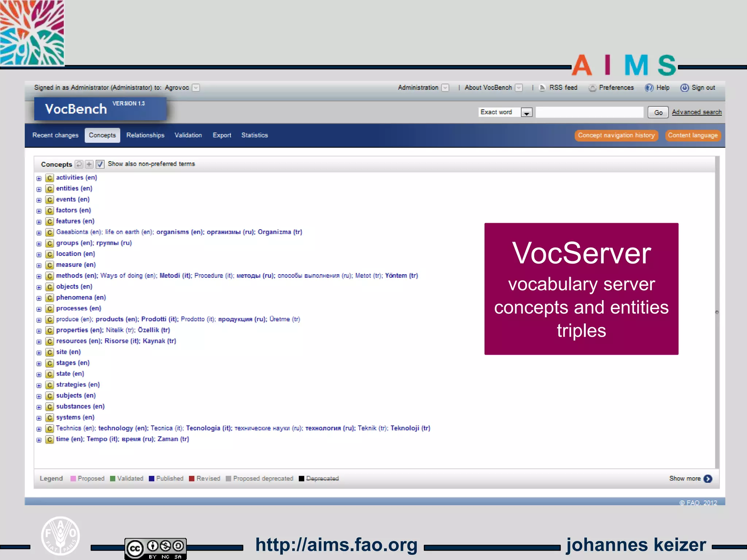The image size is (747, 560).
Task: View the Statistics tab
Action: 255,135
